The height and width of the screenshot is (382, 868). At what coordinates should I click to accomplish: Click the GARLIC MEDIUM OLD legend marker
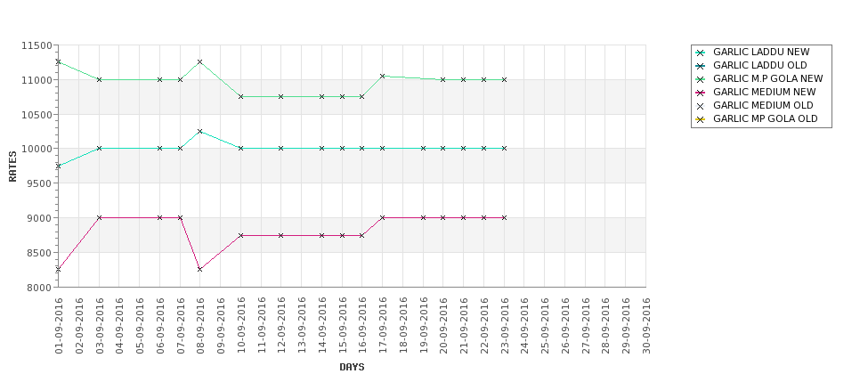pos(700,106)
